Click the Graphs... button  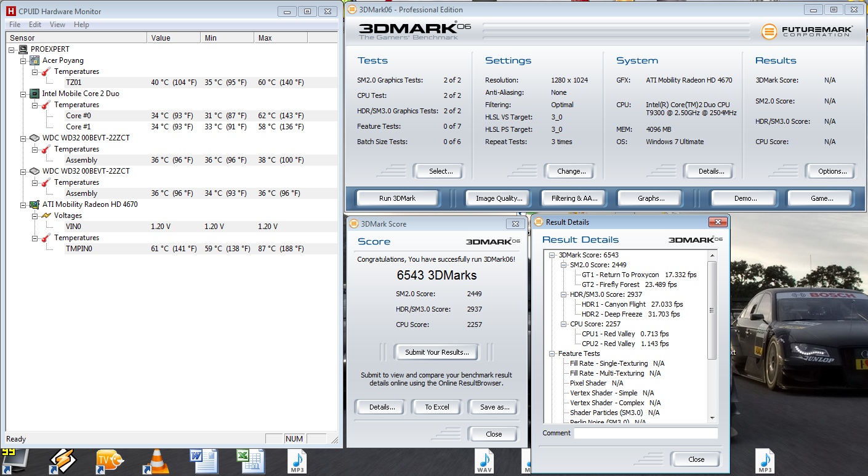[x=651, y=198]
